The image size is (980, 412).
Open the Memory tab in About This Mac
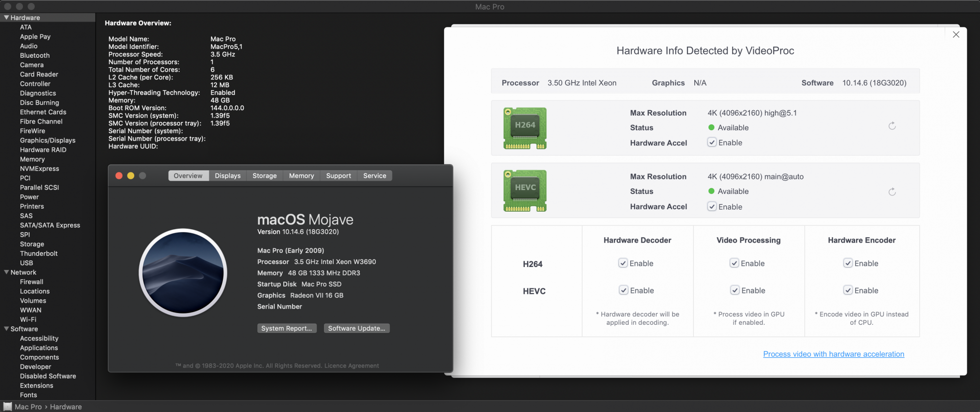tap(301, 175)
